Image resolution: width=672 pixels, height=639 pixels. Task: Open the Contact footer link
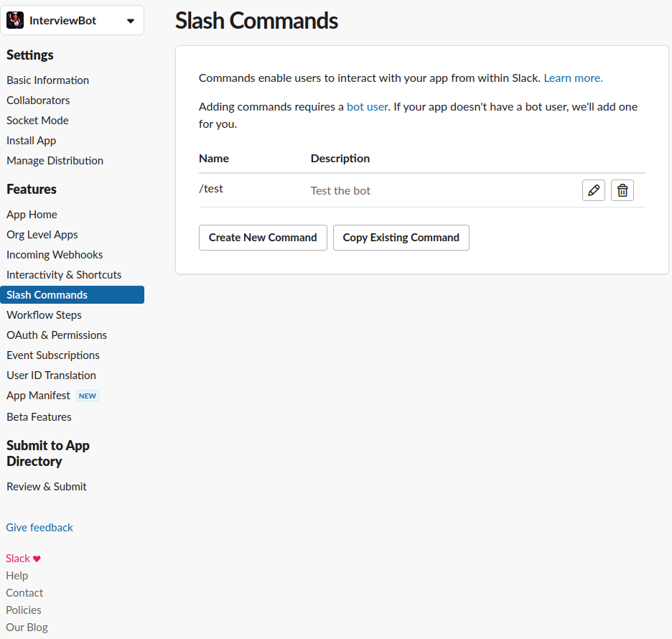point(24,593)
